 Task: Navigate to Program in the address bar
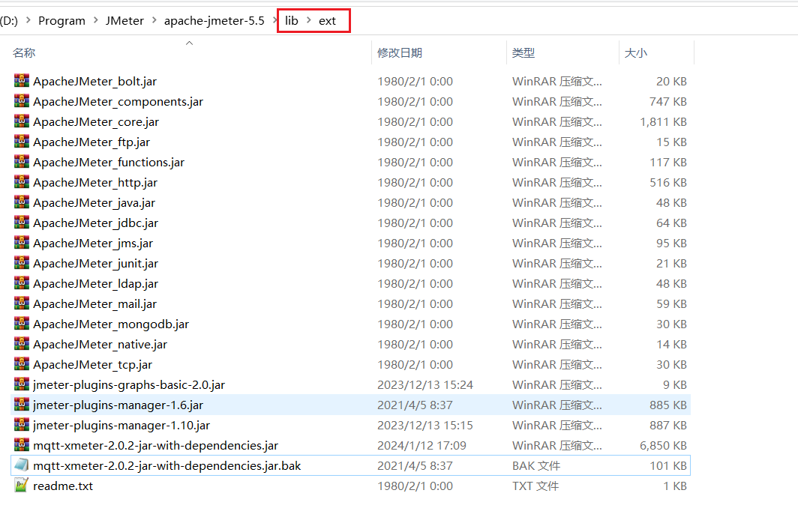(x=61, y=21)
